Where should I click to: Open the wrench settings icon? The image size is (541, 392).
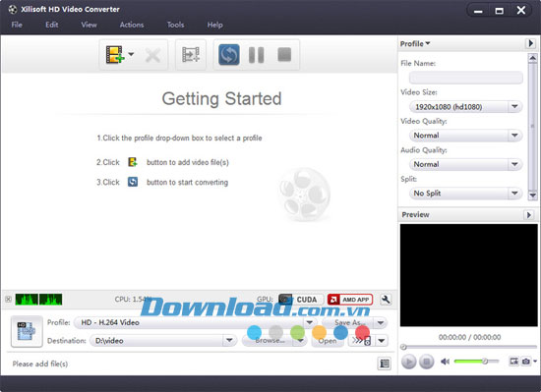[x=386, y=300]
